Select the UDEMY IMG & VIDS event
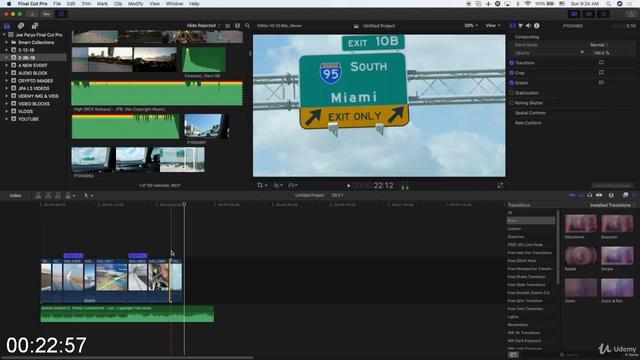This screenshot has width=640, height=360. (38, 96)
